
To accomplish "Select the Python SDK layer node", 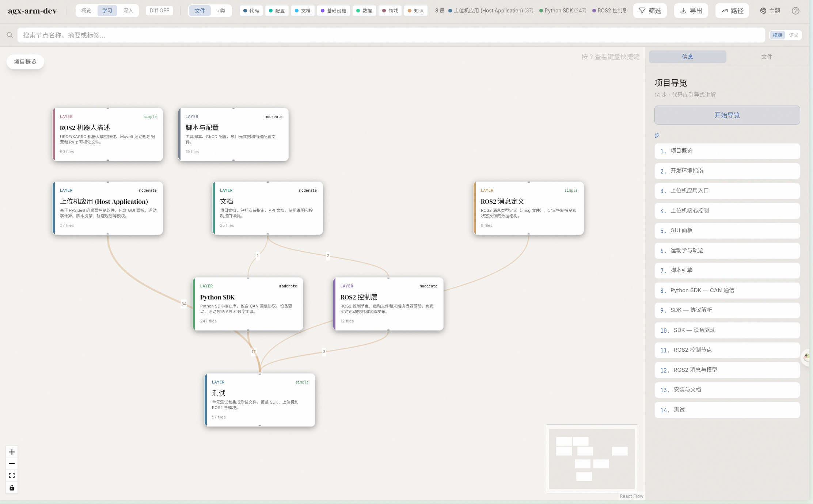I will click(x=248, y=304).
